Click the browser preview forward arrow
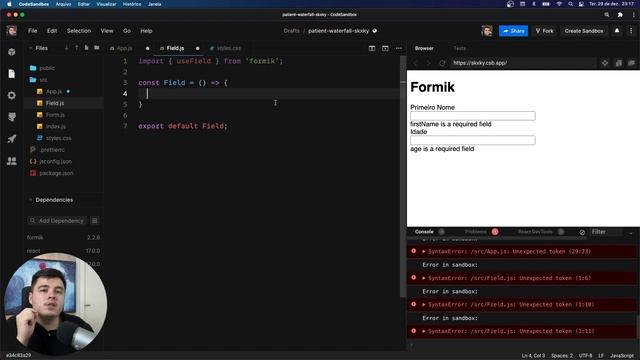Viewport: 640px width, 360px height. tap(429, 63)
